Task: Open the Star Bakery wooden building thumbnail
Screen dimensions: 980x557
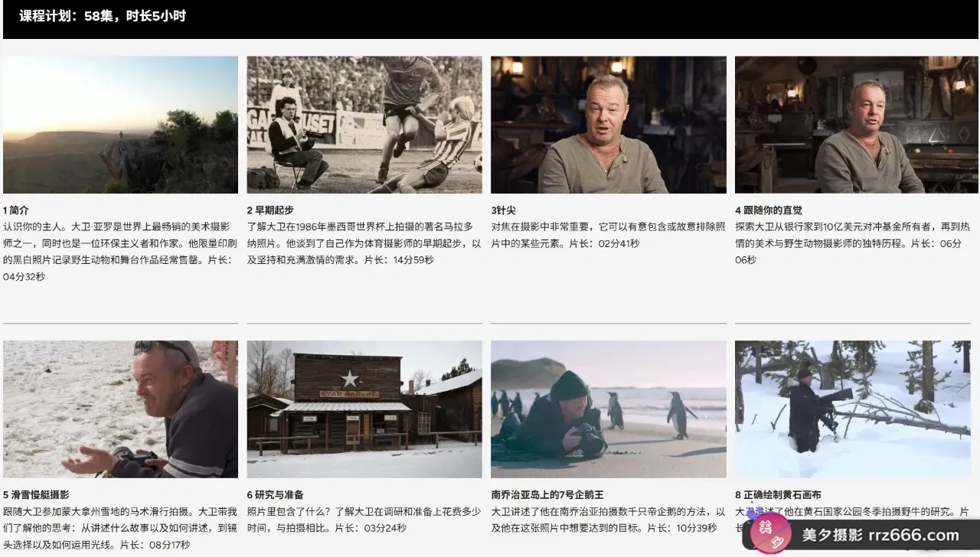Action: [x=364, y=409]
